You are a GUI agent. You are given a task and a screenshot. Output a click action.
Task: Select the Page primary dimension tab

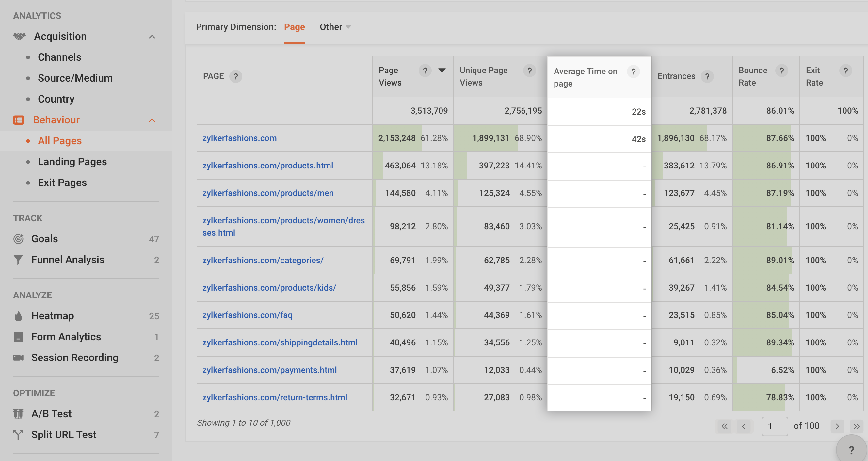click(294, 27)
